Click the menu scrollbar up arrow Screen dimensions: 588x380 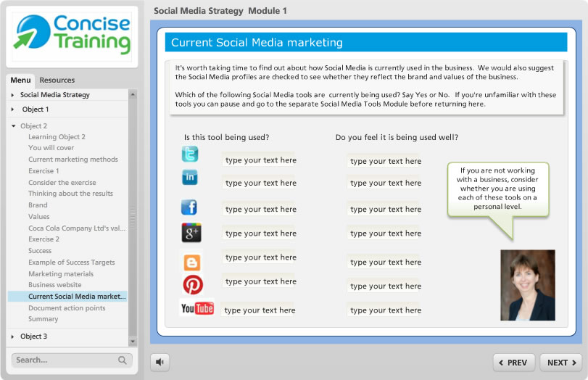133,94
